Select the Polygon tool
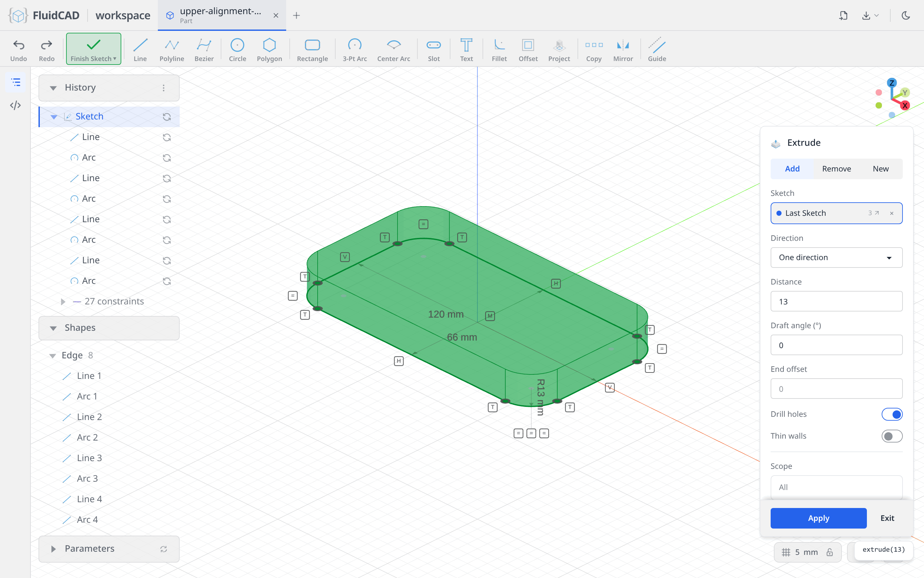 pyautogui.click(x=269, y=50)
